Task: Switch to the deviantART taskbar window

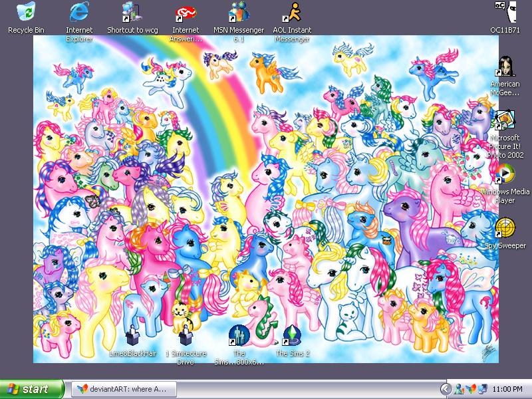Action: click(124, 389)
